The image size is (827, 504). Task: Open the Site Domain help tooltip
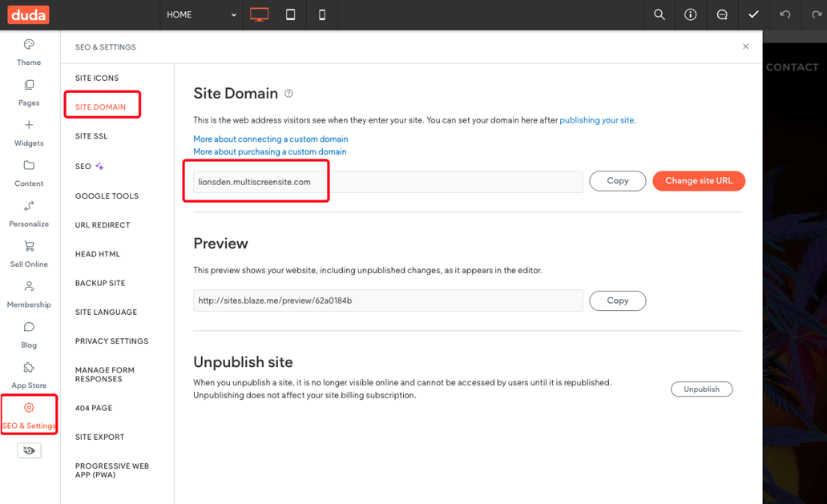(288, 93)
